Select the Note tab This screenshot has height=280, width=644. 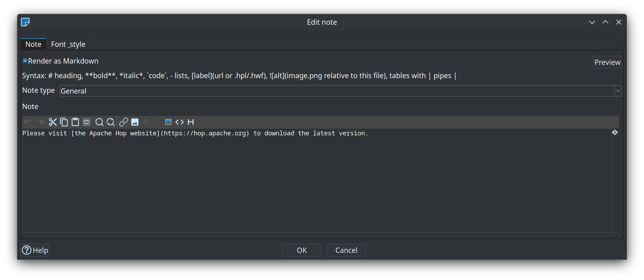(33, 44)
